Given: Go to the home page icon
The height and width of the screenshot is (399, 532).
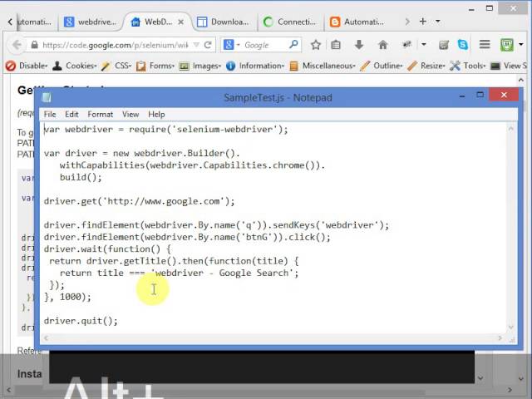Looking at the screenshot, I should [x=382, y=44].
